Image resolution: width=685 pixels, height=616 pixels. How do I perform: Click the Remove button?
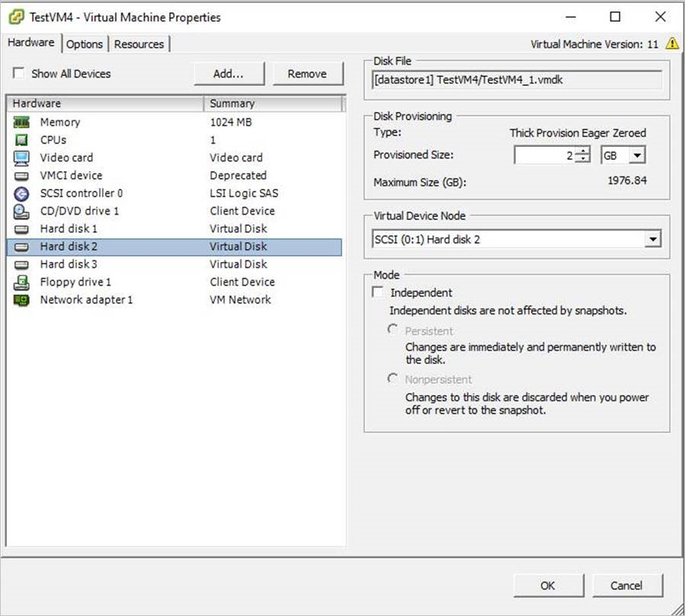pyautogui.click(x=308, y=73)
